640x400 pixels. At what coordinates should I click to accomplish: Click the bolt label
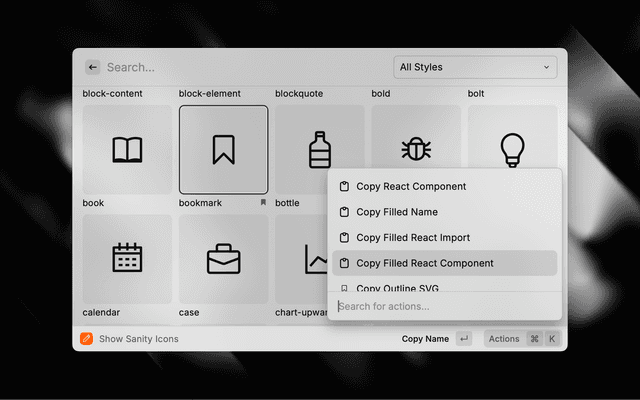pos(476,93)
